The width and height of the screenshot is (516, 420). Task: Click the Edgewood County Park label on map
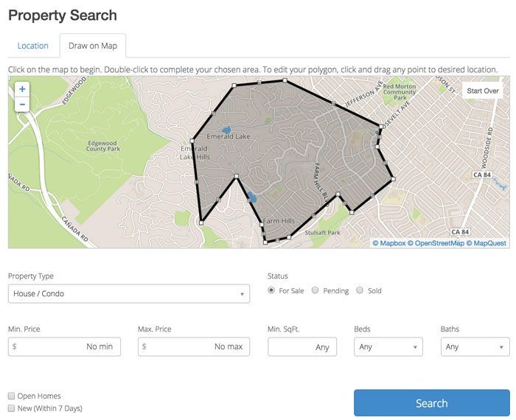[102, 146]
